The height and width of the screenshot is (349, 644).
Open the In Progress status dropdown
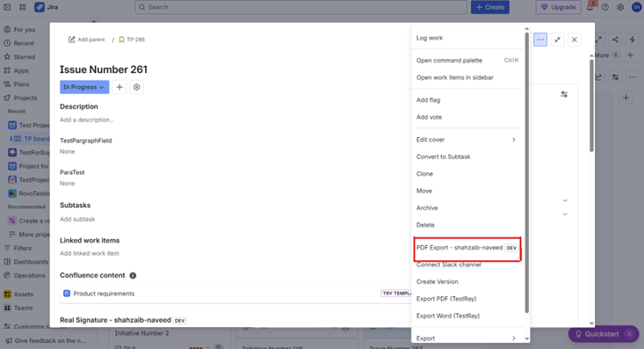pos(84,87)
